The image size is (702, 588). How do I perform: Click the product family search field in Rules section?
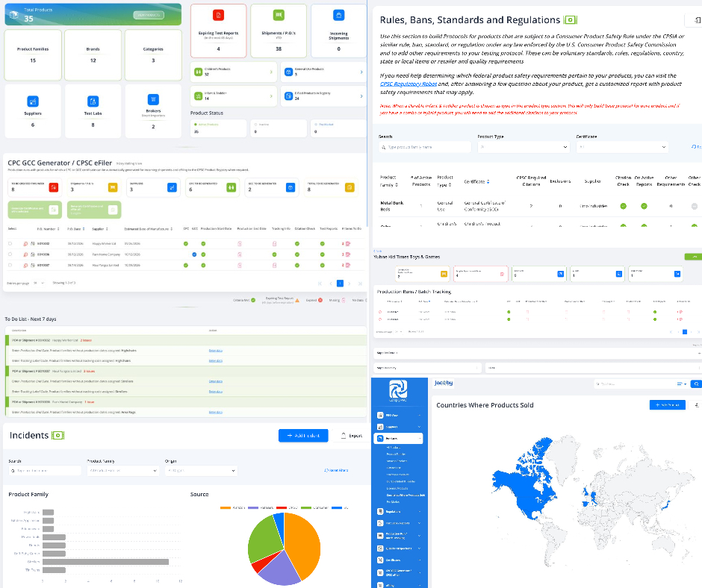[425, 147]
